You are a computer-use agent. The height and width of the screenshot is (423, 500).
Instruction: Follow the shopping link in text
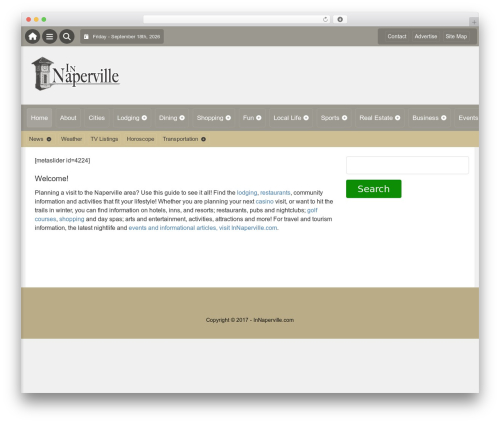coord(72,219)
